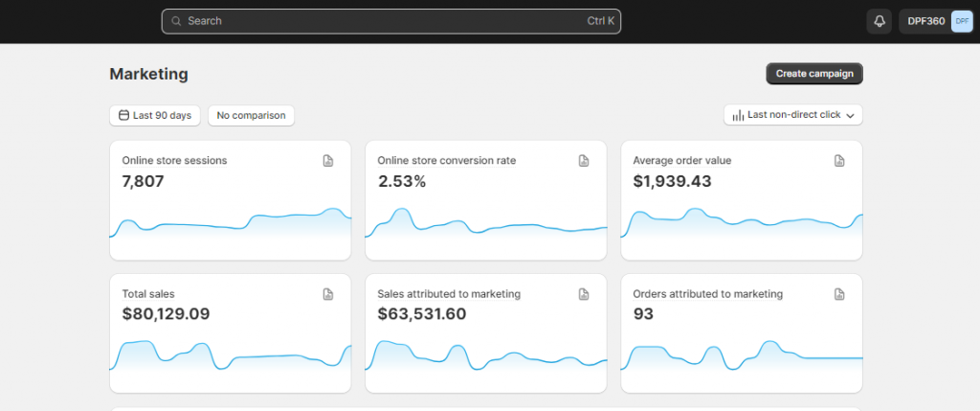Screen dimensions: 980x411
Task: Open report icon for Online store sessions
Action: [x=328, y=161]
